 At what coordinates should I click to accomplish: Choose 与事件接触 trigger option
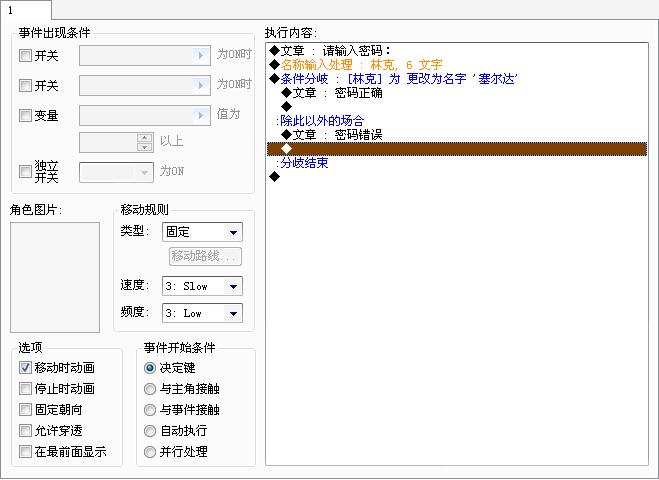[x=150, y=410]
